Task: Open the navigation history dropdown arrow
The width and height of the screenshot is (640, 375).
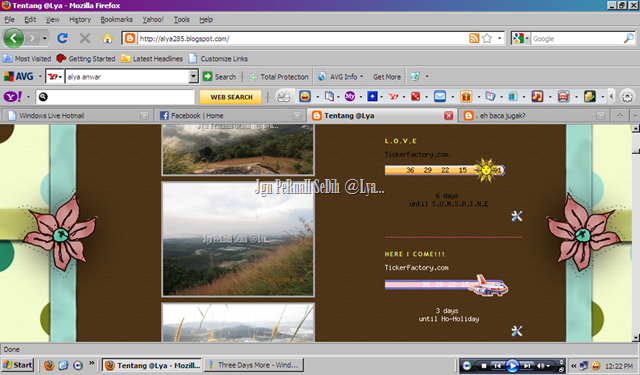Action: pyautogui.click(x=44, y=39)
